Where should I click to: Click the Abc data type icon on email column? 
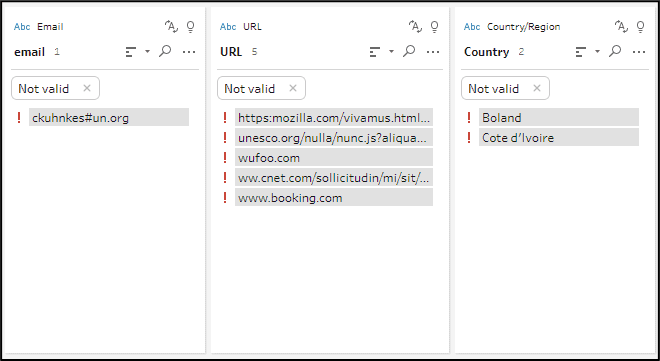pyautogui.click(x=22, y=27)
